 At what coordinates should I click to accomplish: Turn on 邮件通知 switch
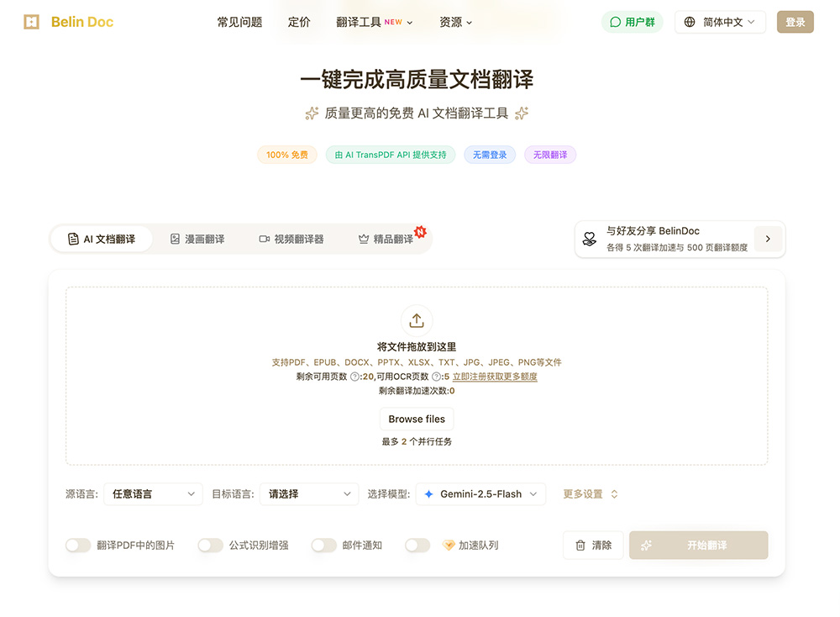[x=323, y=546]
